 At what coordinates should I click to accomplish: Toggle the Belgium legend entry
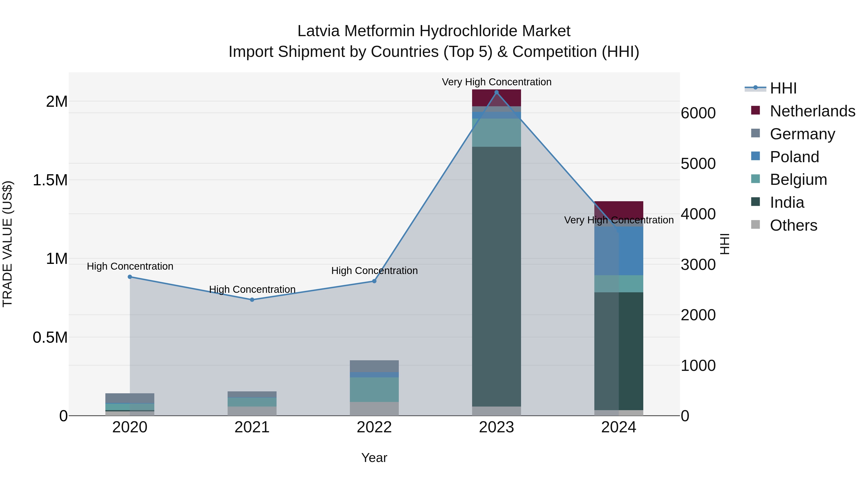[789, 180]
